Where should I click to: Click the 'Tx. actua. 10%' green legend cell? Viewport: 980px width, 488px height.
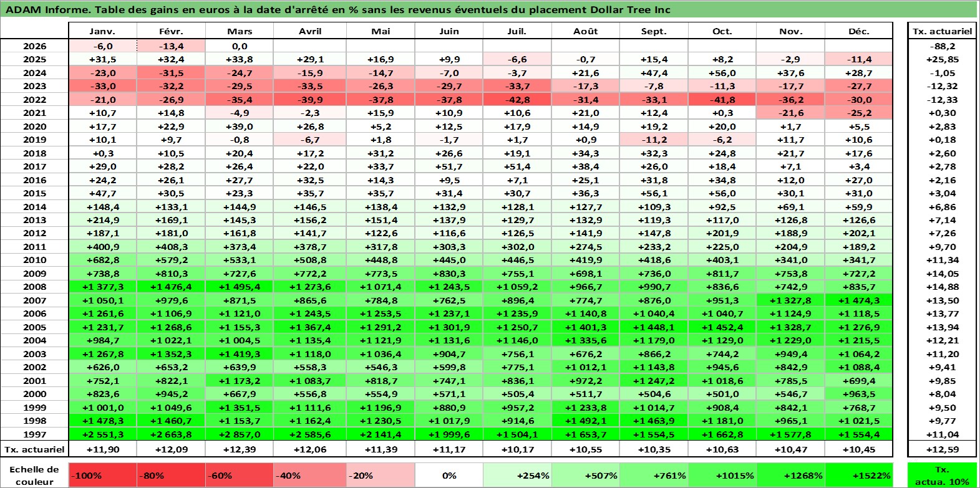(943, 475)
